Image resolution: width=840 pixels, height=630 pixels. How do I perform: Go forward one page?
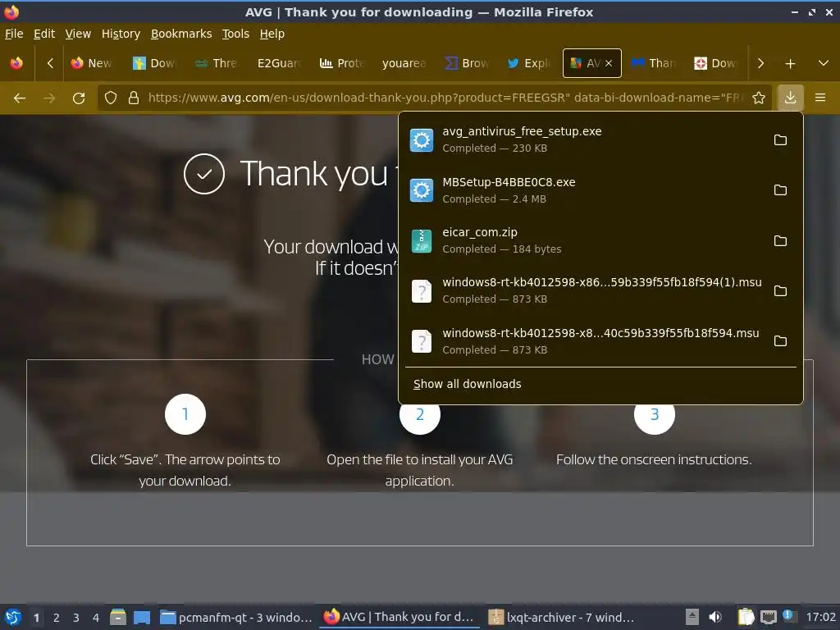(49, 98)
